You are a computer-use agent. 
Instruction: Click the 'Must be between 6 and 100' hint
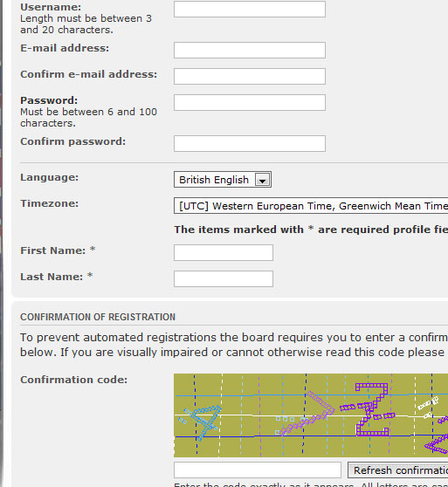(x=88, y=112)
